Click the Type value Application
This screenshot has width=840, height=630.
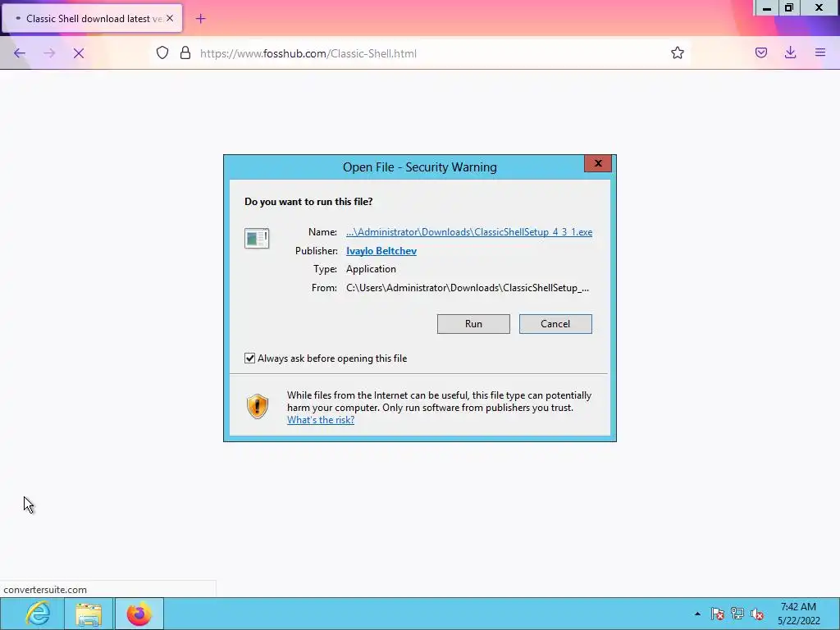(372, 269)
